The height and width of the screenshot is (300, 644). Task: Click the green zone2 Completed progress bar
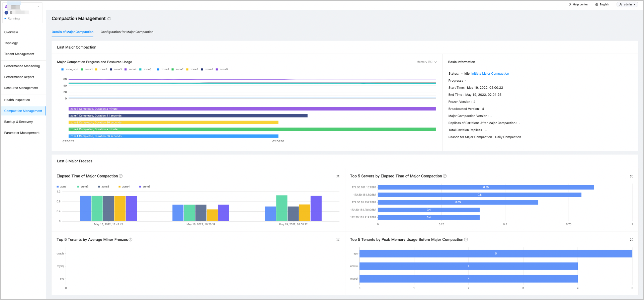[x=252, y=129]
